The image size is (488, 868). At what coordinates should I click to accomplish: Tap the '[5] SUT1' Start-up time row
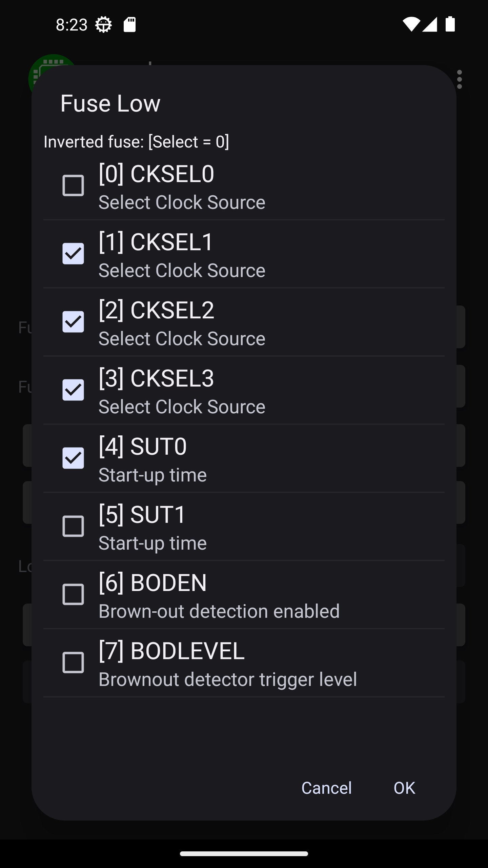pos(244,527)
